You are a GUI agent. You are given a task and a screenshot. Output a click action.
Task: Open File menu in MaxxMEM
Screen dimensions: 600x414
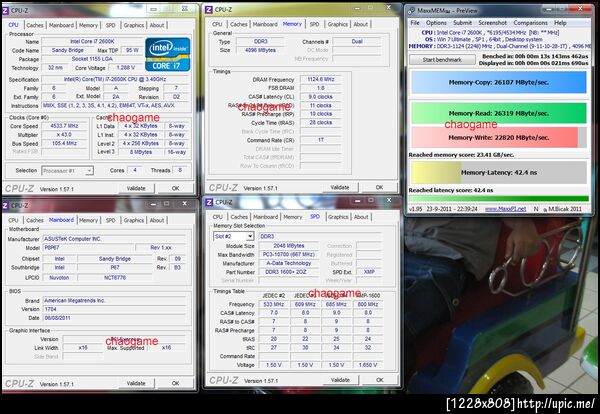pos(415,23)
